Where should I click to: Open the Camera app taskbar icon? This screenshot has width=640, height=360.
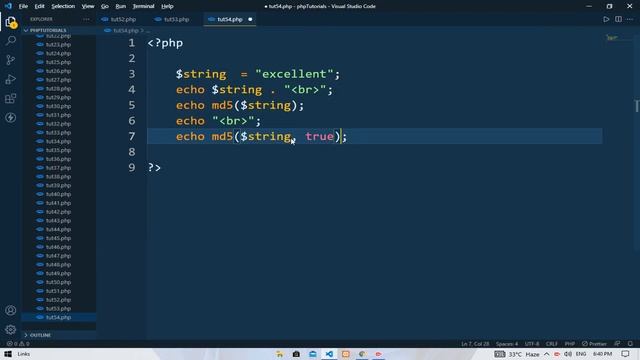[296, 354]
